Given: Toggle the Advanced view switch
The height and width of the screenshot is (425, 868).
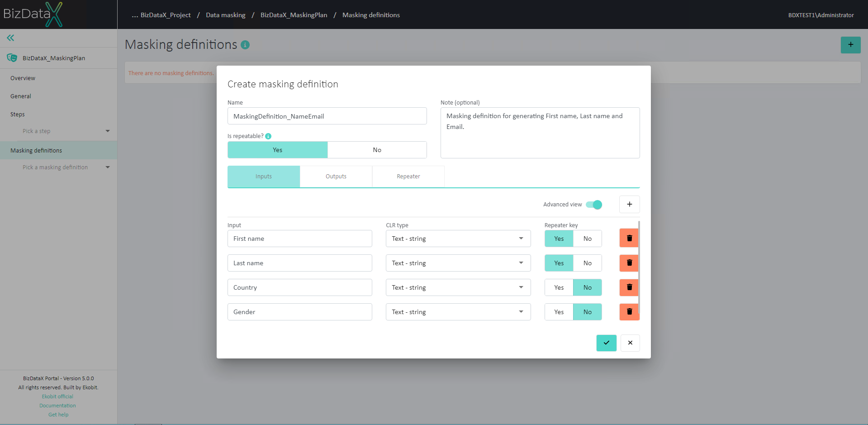Looking at the screenshot, I should [x=594, y=205].
